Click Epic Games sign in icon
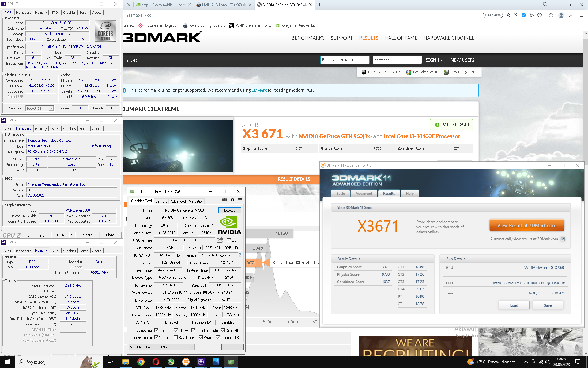 (364, 72)
